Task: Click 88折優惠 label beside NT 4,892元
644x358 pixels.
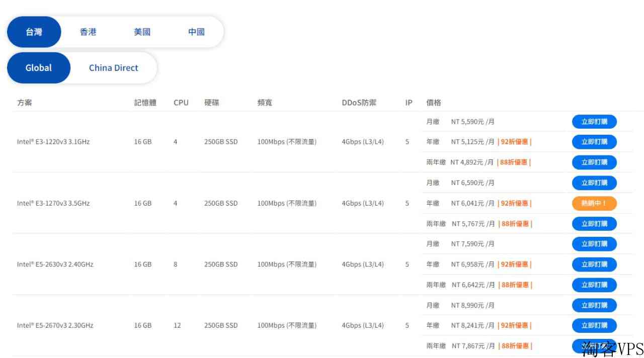Action: (x=514, y=162)
